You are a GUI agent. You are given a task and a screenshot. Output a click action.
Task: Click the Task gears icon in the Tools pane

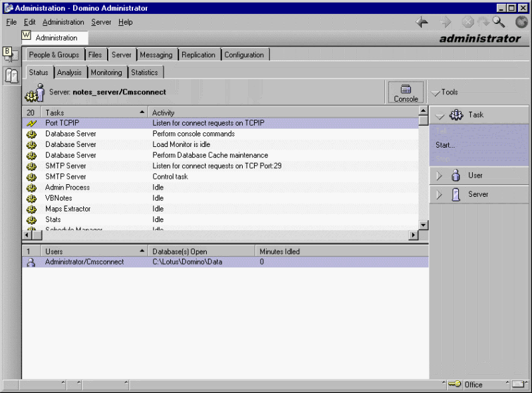tap(456, 115)
